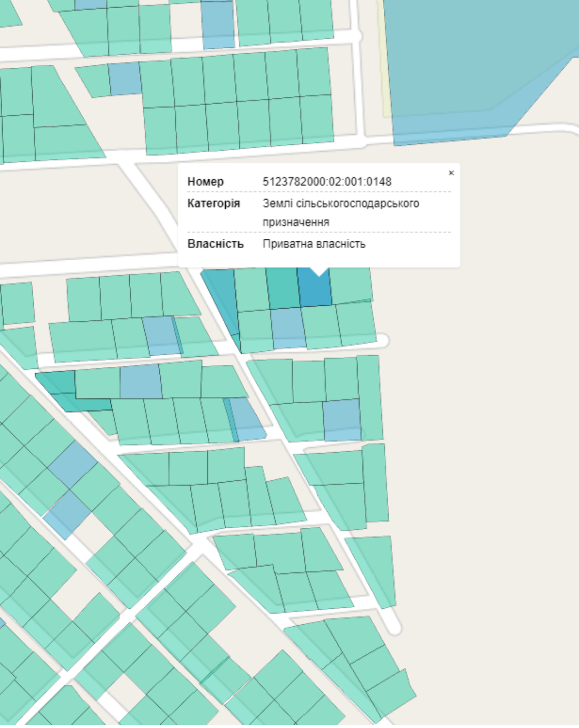The image size is (579, 728).
Task: Click the Власність label in popup
Action: [215, 244]
